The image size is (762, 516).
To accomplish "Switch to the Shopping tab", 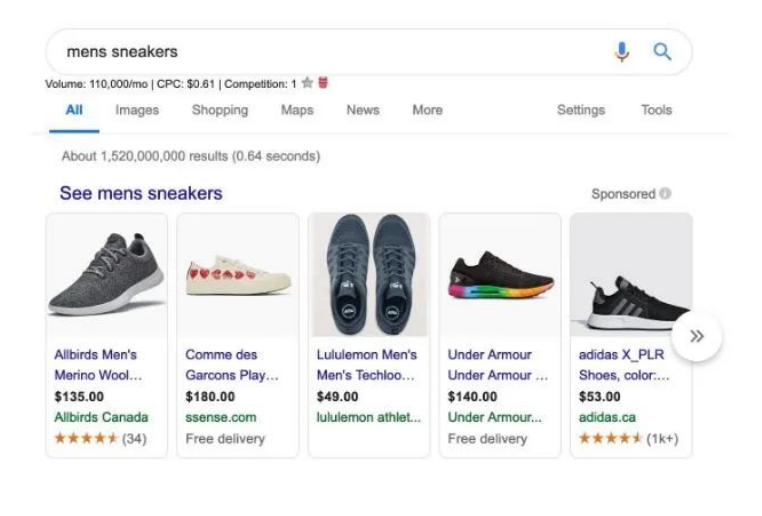I will 220,110.
